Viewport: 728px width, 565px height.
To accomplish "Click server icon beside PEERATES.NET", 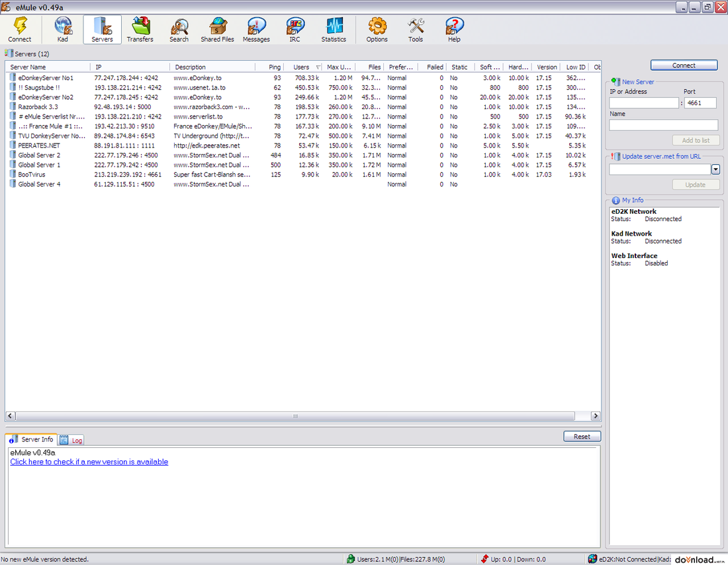I will pyautogui.click(x=13, y=145).
